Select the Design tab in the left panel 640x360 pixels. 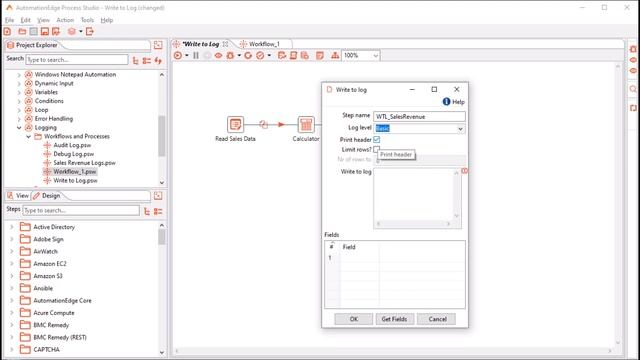tap(47, 196)
